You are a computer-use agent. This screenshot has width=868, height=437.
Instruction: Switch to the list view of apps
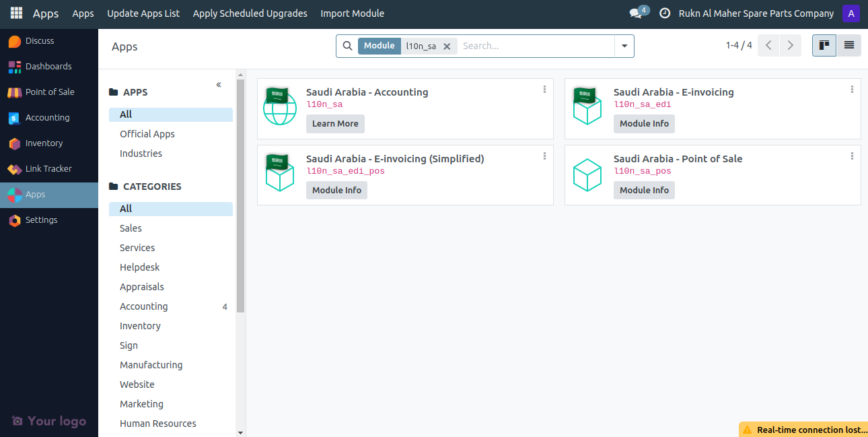point(848,45)
